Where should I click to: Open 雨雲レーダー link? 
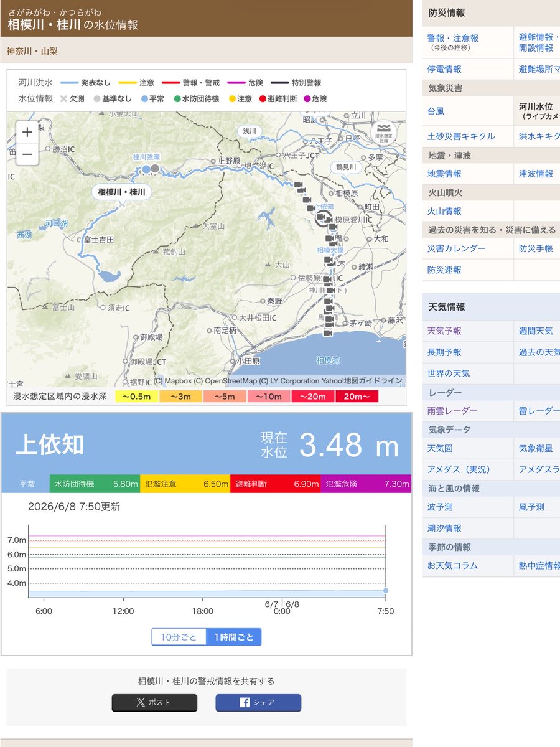[452, 410]
